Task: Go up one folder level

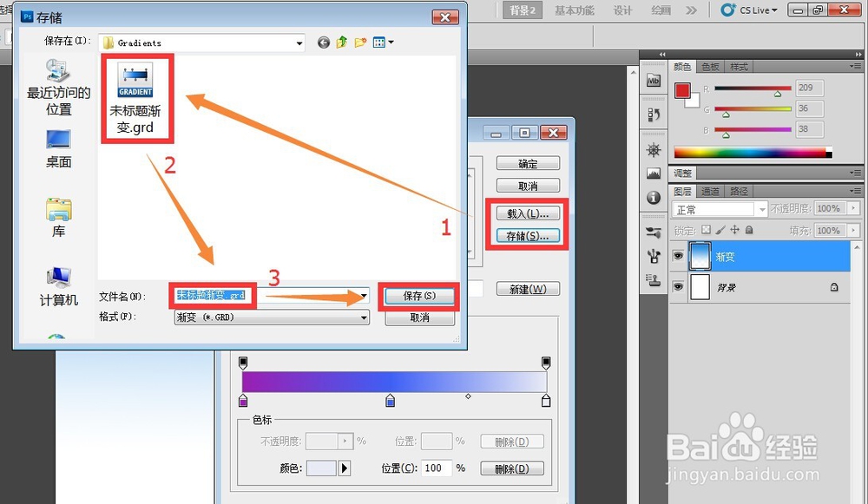Action: (341, 42)
